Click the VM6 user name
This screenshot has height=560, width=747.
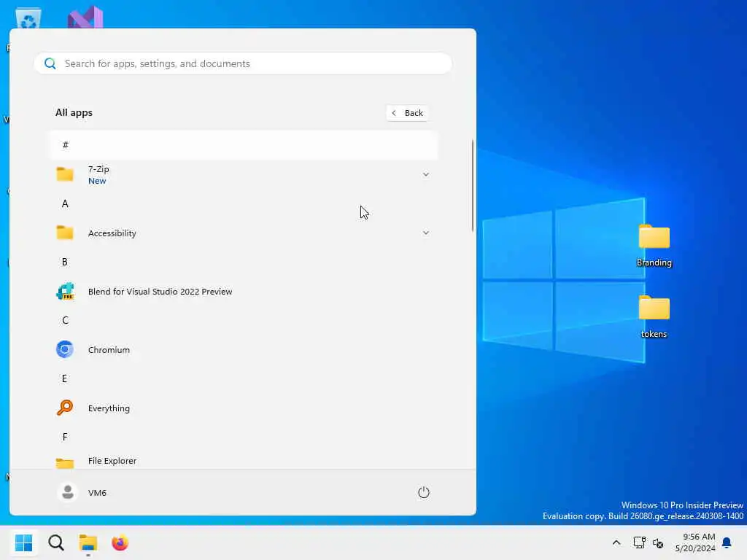(x=97, y=493)
